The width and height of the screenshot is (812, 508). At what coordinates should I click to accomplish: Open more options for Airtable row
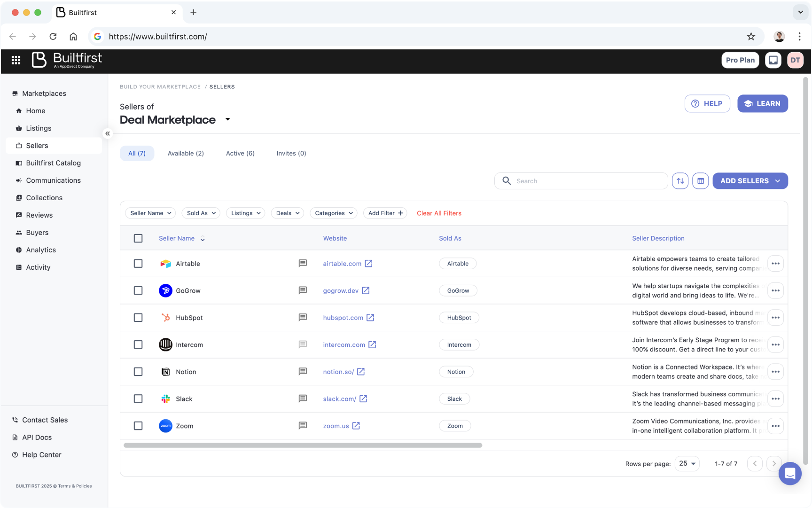[775, 264]
